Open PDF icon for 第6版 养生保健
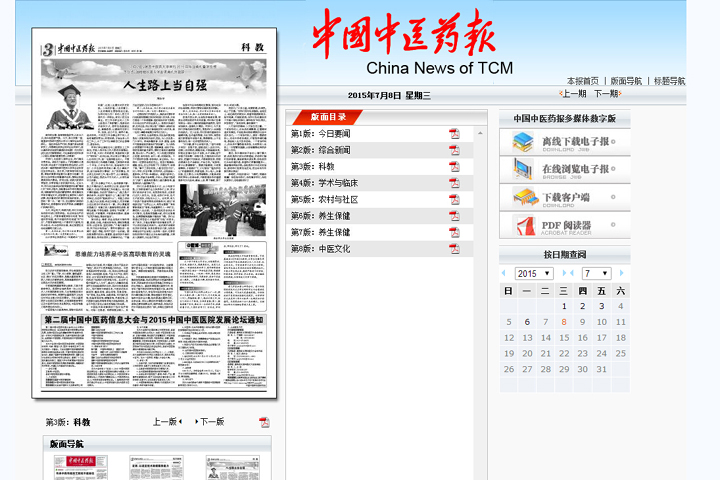720x480 pixels. point(454,216)
